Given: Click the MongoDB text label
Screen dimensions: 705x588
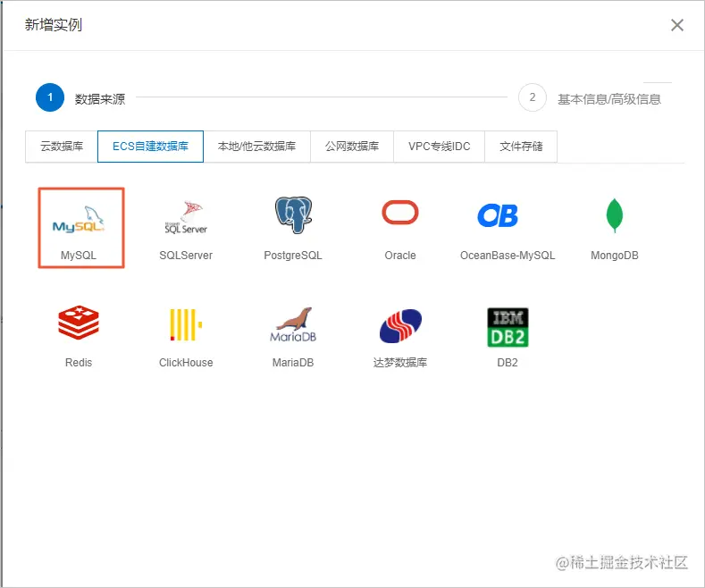Looking at the screenshot, I should [x=615, y=256].
